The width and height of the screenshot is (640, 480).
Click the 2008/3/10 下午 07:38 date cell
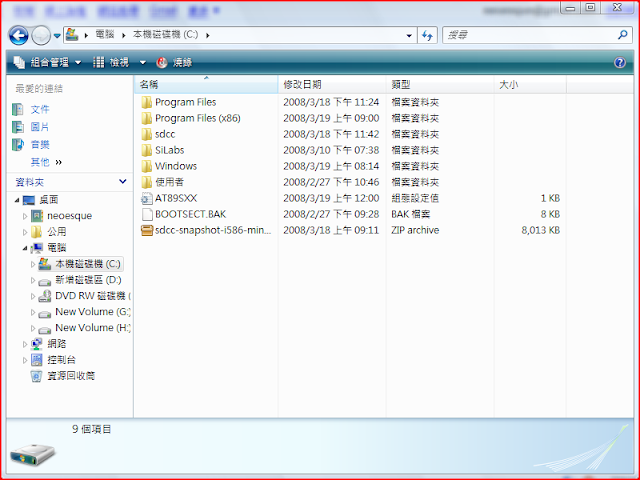331,150
